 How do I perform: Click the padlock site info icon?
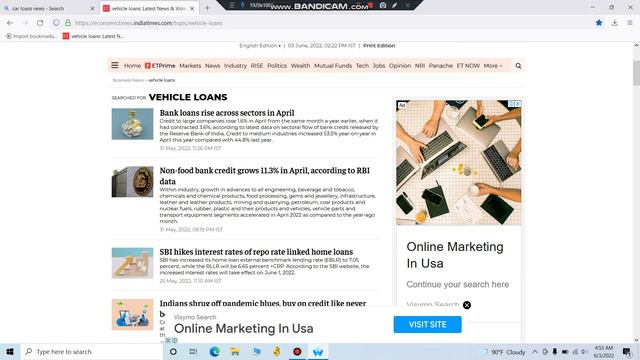tap(68, 23)
